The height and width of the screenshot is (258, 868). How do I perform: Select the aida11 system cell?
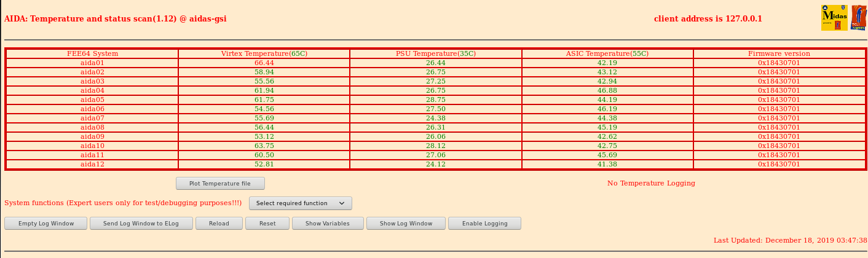[x=93, y=155]
